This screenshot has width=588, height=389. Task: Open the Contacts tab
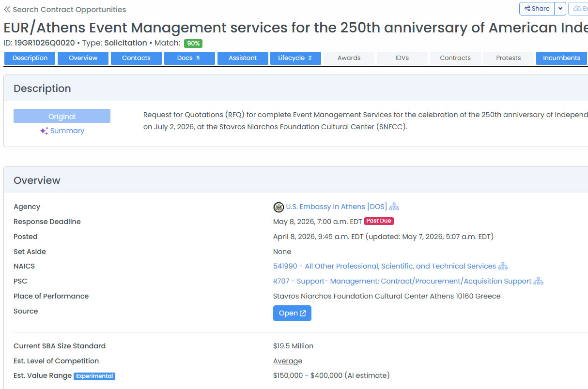pyautogui.click(x=136, y=58)
